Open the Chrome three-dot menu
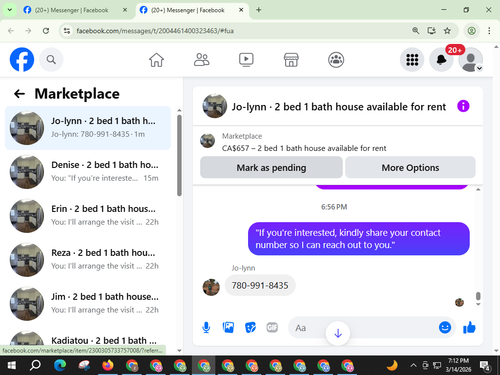The height and width of the screenshot is (375, 500). pos(489,31)
